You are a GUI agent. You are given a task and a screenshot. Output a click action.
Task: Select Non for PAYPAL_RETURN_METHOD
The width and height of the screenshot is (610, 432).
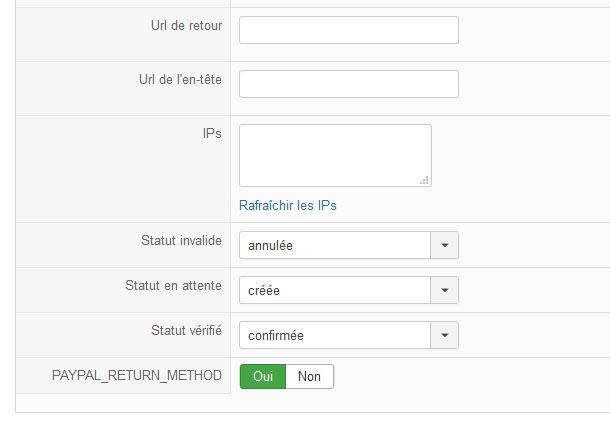(310, 376)
